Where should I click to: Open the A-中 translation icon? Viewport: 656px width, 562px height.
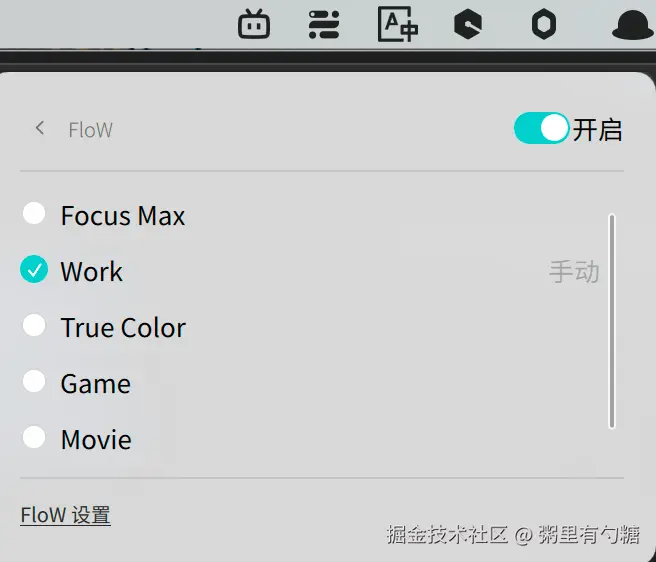[397, 24]
